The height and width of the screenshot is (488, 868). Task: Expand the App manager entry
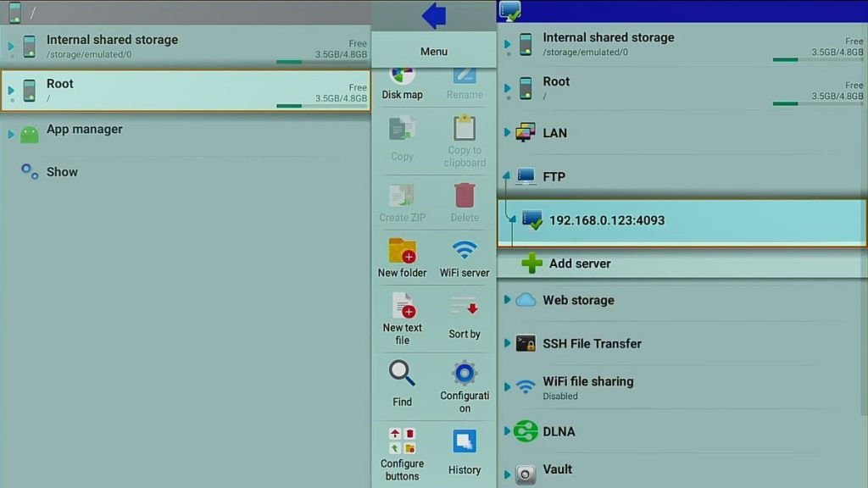pos(11,134)
